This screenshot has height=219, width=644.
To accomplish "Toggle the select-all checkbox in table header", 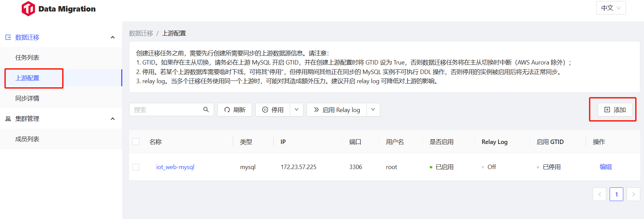I will pos(136,142).
